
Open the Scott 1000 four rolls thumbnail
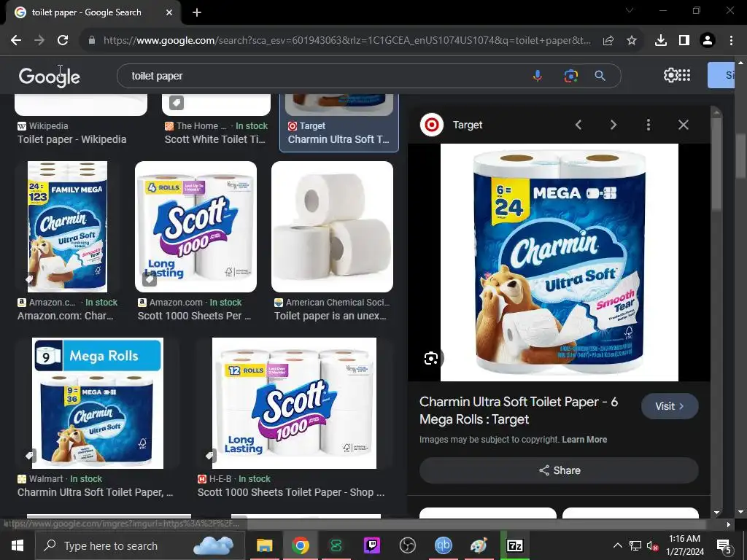(196, 227)
